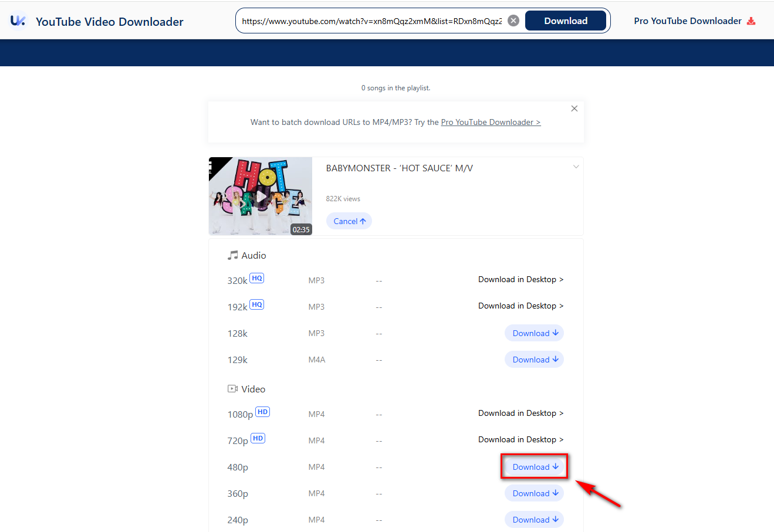Click the 240p quality label
774x532 pixels.
(x=238, y=520)
